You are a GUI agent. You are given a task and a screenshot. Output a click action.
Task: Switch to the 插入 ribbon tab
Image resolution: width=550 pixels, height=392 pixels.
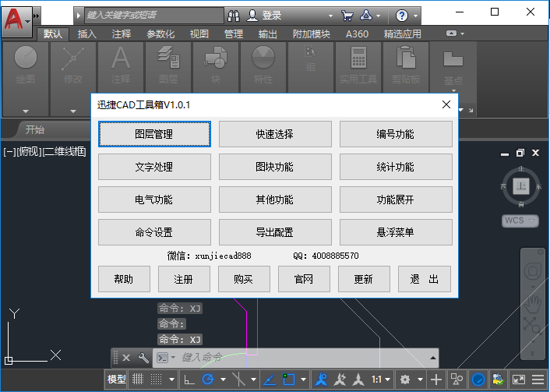[86, 34]
